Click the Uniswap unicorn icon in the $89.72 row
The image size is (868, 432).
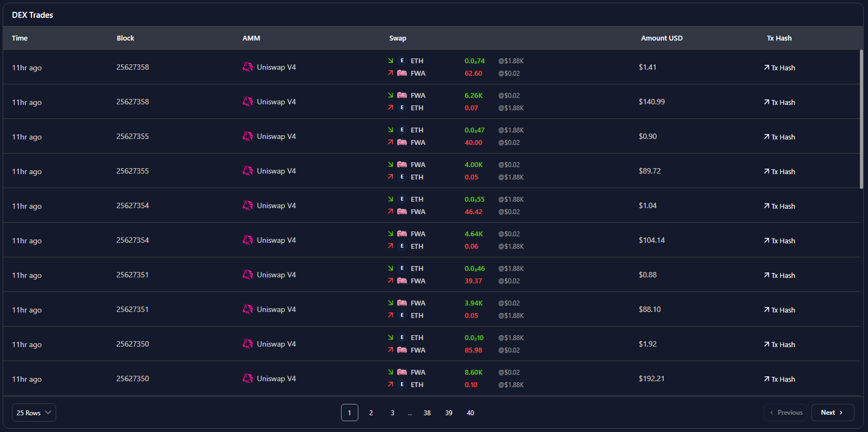[248, 171]
